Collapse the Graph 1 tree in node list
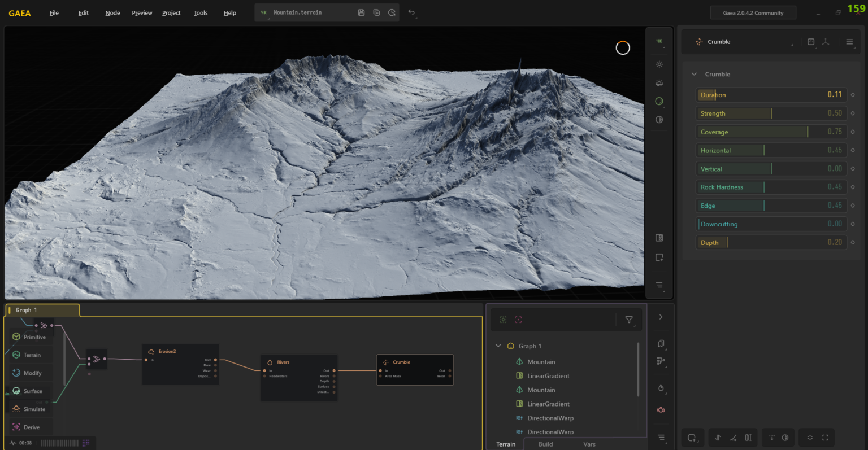Viewport: 868px width, 450px height. click(498, 346)
